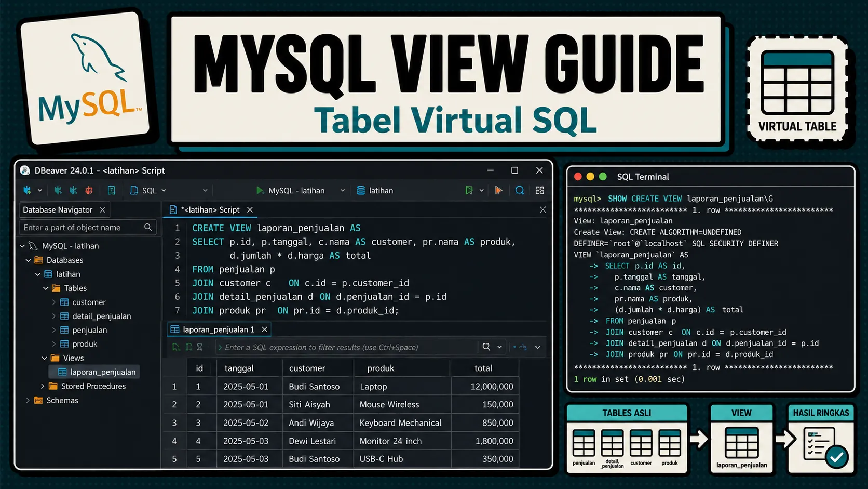The image size is (868, 489).
Task: Open the MySQL - latihan connection dropdown
Action: coord(343,191)
